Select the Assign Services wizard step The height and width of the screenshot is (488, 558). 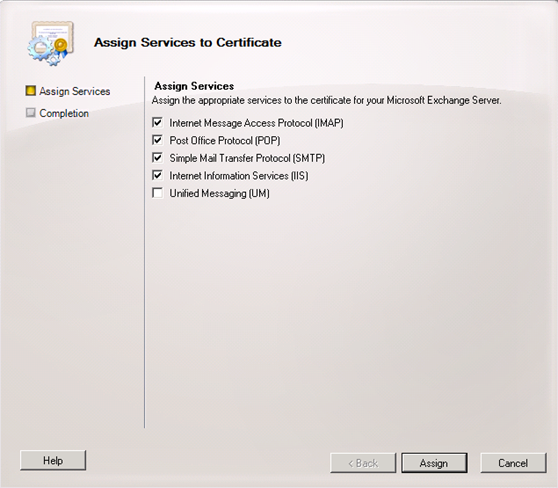point(75,91)
